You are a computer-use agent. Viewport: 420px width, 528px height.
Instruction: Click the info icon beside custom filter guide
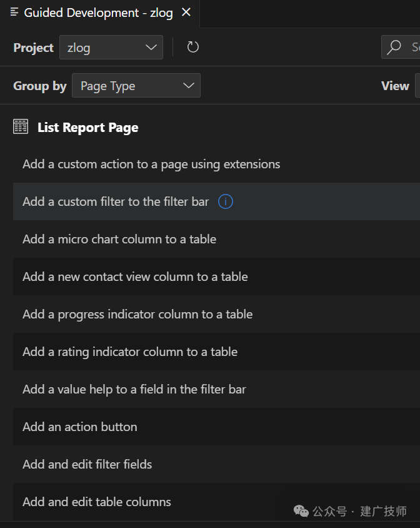pos(226,201)
